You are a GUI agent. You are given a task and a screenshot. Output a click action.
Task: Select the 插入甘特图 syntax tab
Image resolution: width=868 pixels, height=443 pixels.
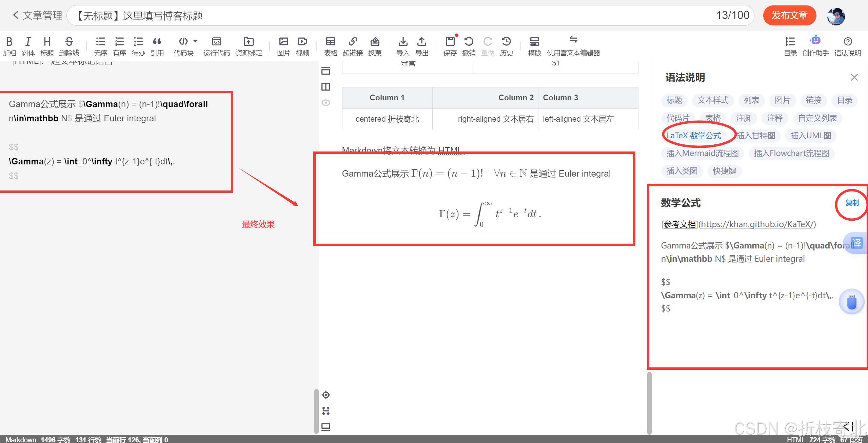click(756, 136)
